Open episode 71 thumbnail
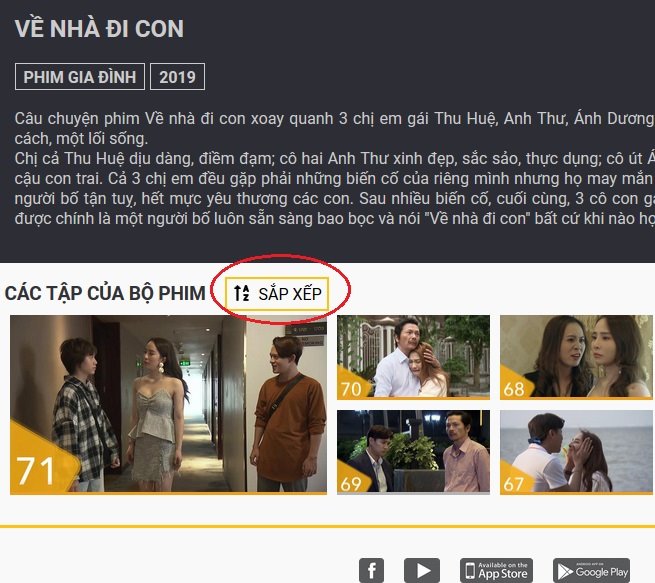This screenshot has width=655, height=583. click(x=168, y=405)
